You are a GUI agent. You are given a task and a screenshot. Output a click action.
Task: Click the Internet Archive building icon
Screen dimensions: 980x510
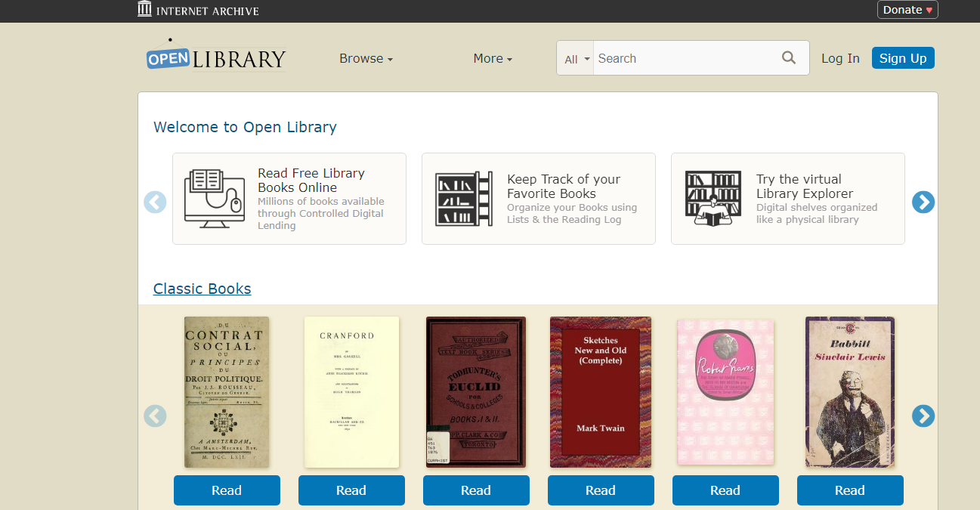click(144, 9)
